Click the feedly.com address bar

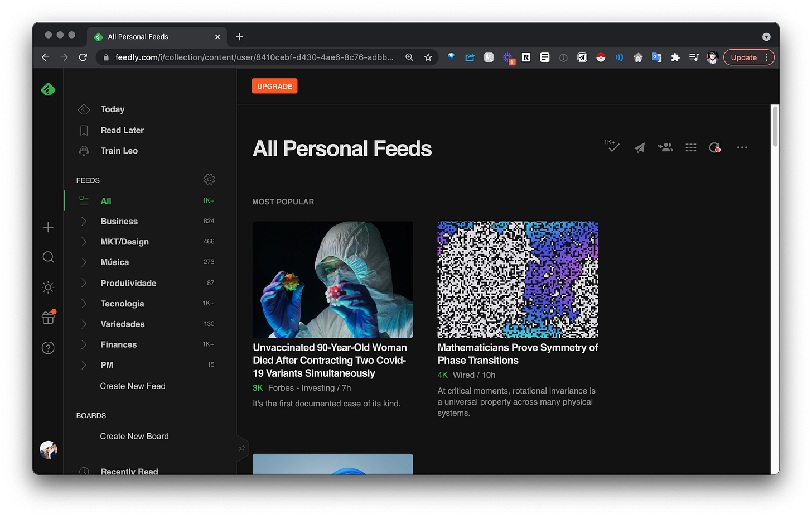254,57
